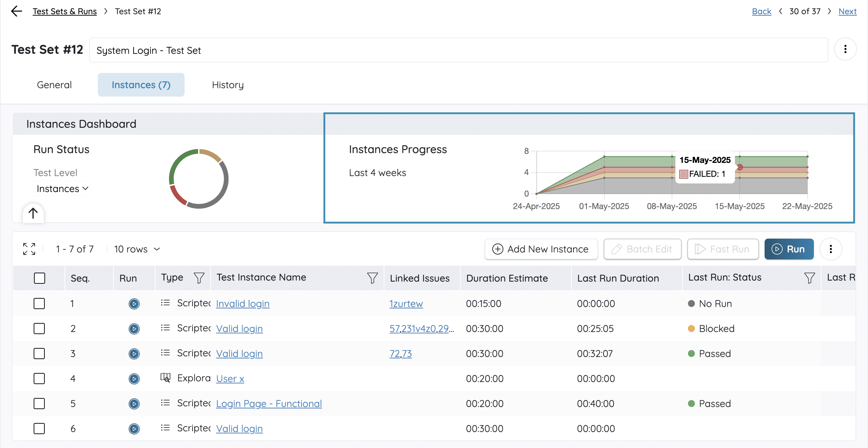Open User x instance link
868x448 pixels.
tap(230, 379)
